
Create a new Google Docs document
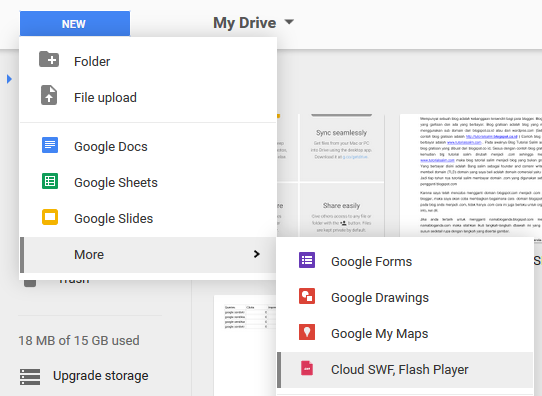tap(148, 147)
